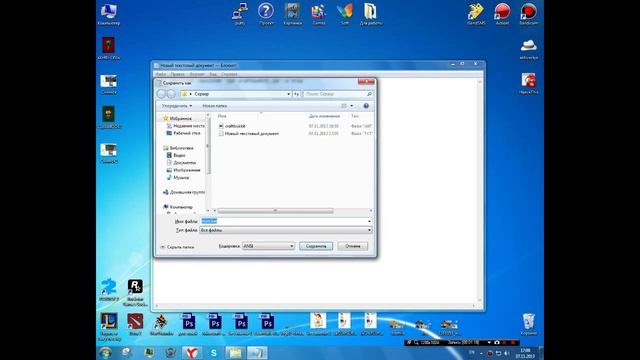Image resolution: width=640 pixels, height=360 pixels.
Task: Click the Soft desktop icon
Action: pyautogui.click(x=345, y=14)
